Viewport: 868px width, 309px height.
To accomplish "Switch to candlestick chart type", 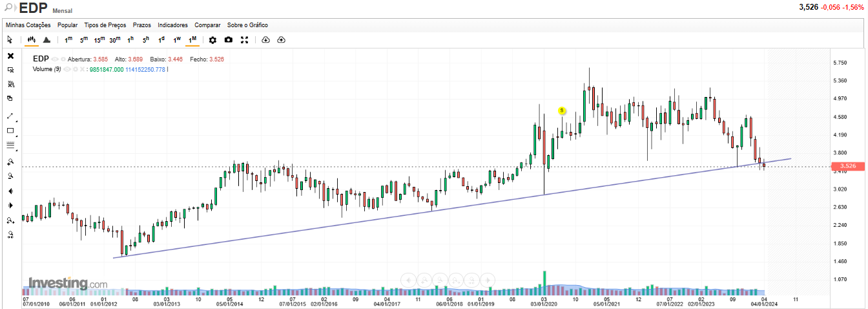I will [31, 40].
